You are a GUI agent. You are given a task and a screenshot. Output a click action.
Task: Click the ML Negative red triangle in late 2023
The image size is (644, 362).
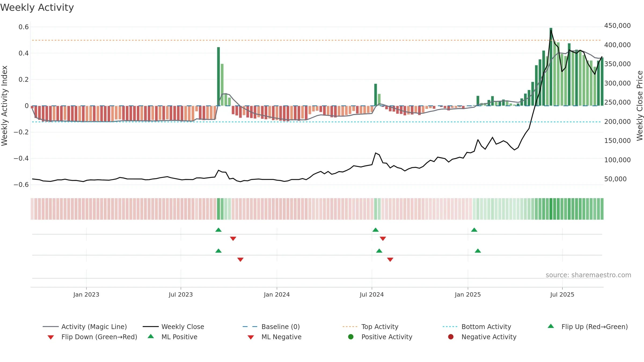(x=240, y=259)
